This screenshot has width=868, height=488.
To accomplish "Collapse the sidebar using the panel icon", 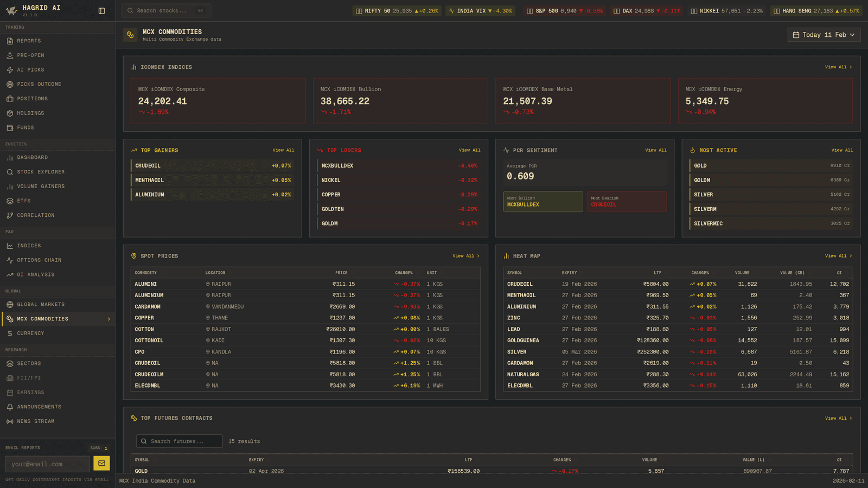I will tap(101, 11).
